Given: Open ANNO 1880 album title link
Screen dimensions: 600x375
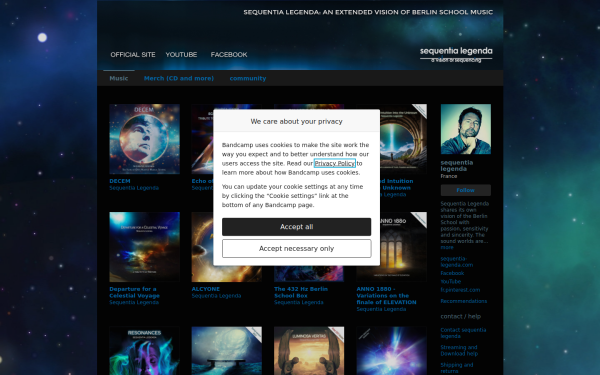Looking at the screenshot, I should [x=386, y=295].
